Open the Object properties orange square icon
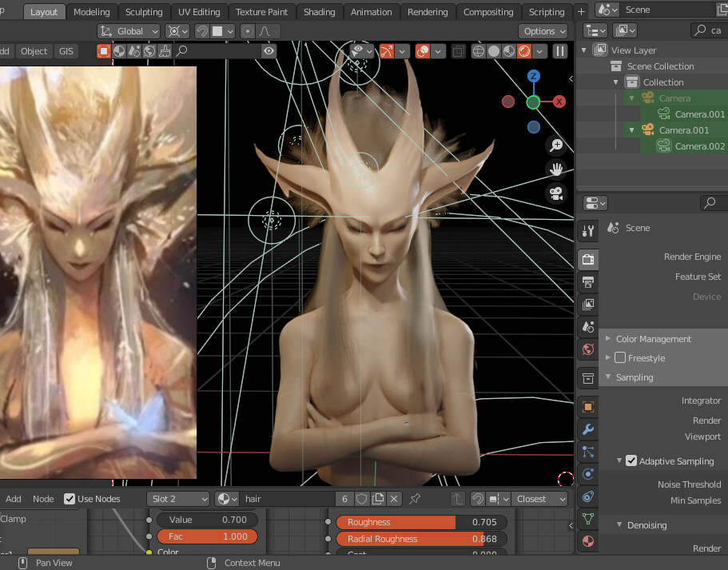The width and height of the screenshot is (728, 570). click(588, 408)
